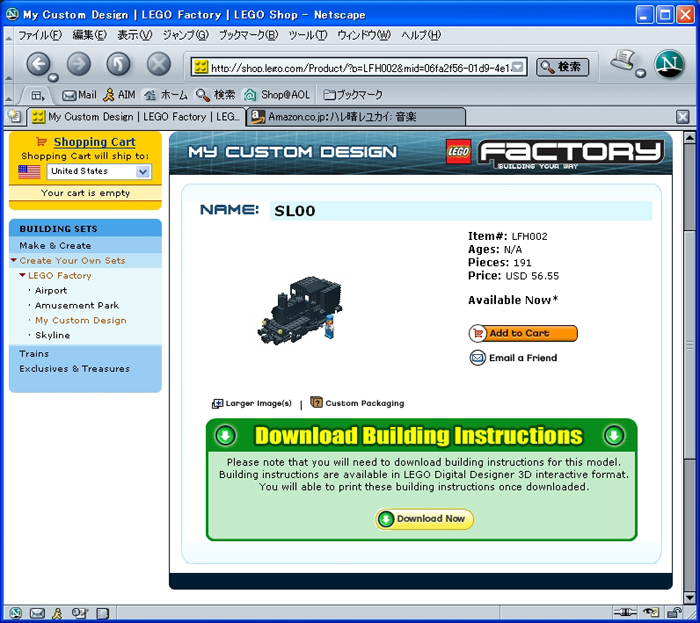This screenshot has height=623, width=700.
Task: Click the 検索 search button beside address bar
Action: point(562,67)
